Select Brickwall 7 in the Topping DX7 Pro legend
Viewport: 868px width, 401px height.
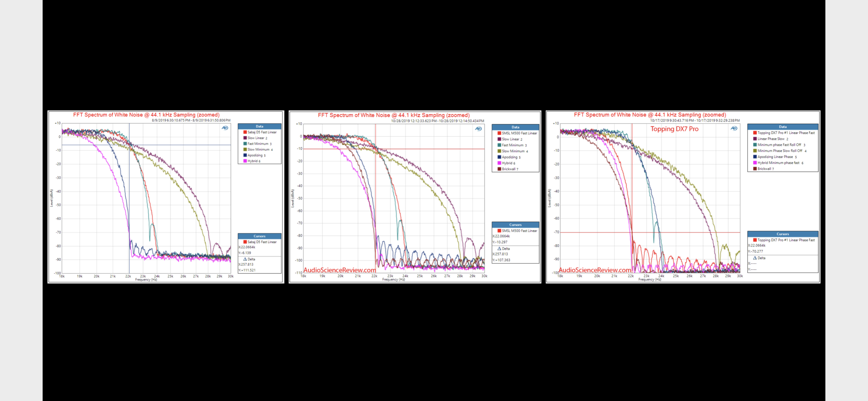coord(764,169)
